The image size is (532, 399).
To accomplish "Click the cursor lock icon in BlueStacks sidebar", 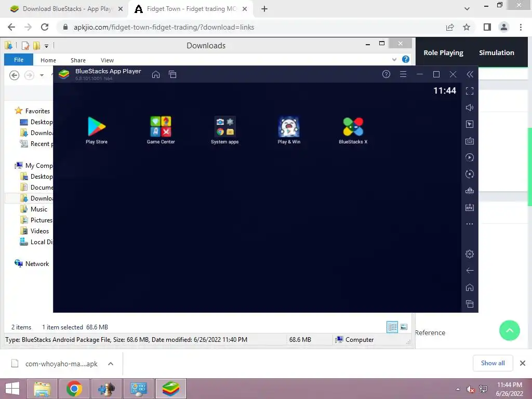I will tap(470, 124).
